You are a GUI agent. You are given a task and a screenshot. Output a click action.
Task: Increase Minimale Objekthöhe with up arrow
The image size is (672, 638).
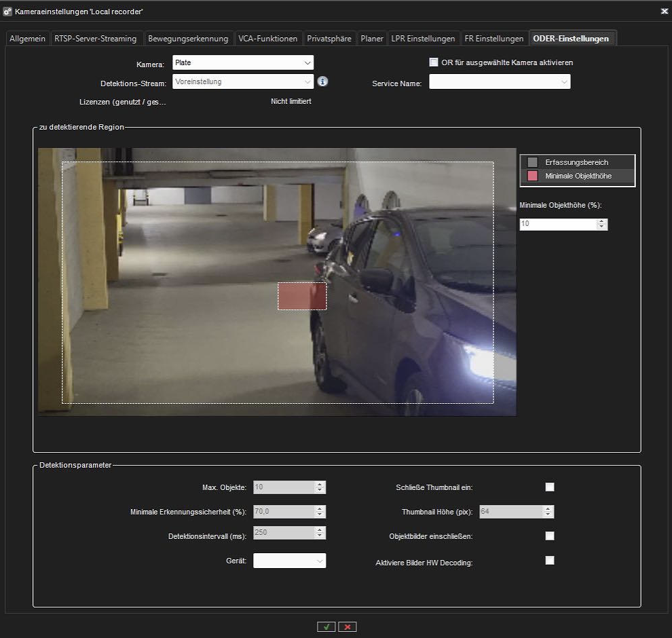point(601,221)
